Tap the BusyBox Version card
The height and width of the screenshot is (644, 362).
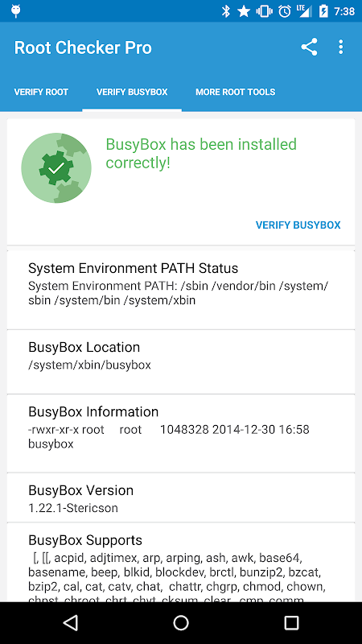click(x=181, y=497)
